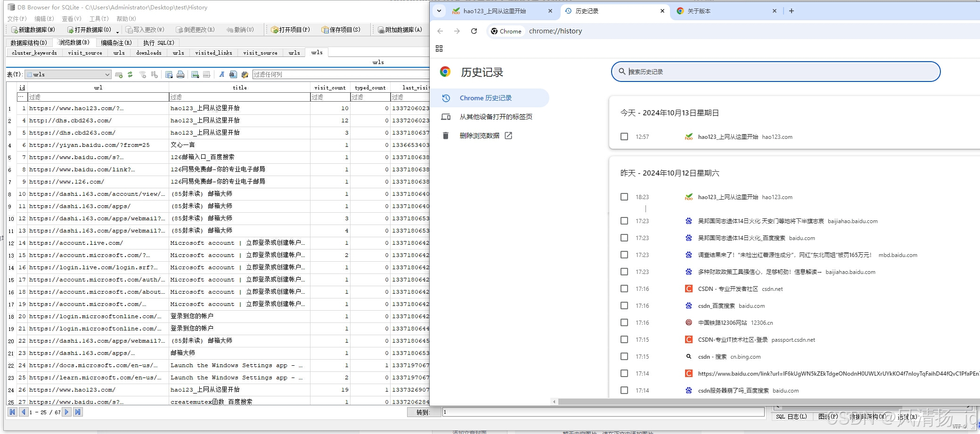Open the 文件 menu in DB Browser
Screen dimensions: 980x434
pyautogui.click(x=17, y=19)
